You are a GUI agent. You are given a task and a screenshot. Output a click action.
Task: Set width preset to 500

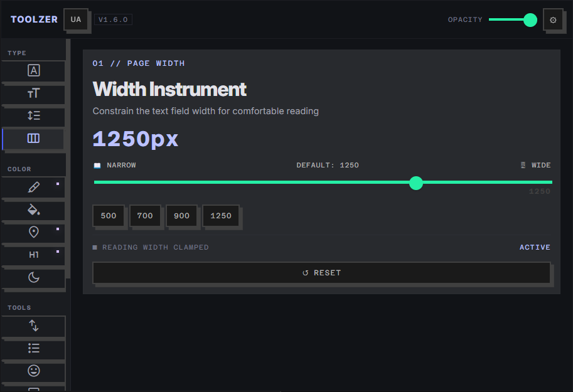[109, 216]
